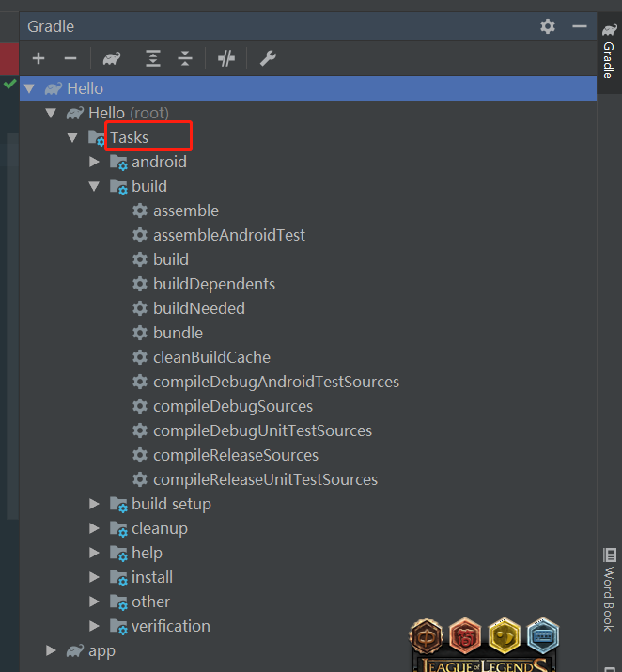The height and width of the screenshot is (672, 622).
Task: Collapse the Hello (root) node
Action: (x=51, y=113)
